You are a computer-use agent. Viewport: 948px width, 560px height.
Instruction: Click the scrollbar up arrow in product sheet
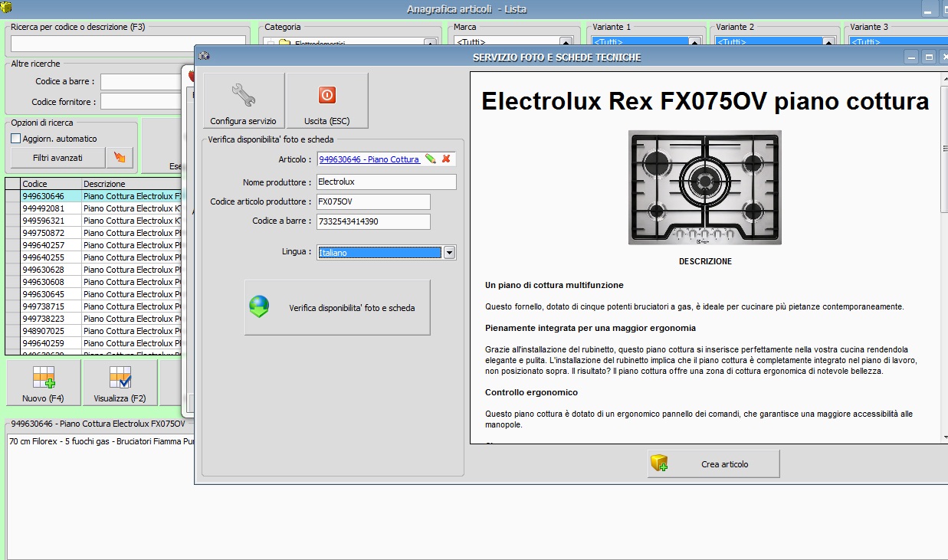(x=945, y=77)
